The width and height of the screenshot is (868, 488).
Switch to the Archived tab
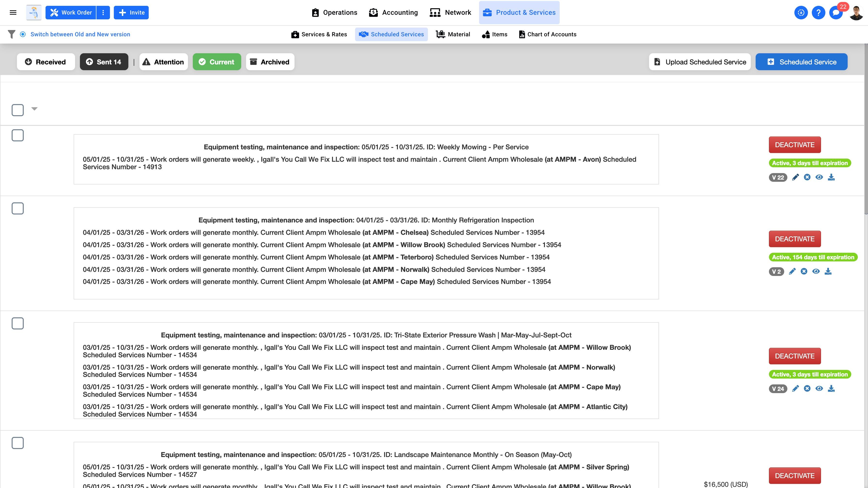coord(270,62)
